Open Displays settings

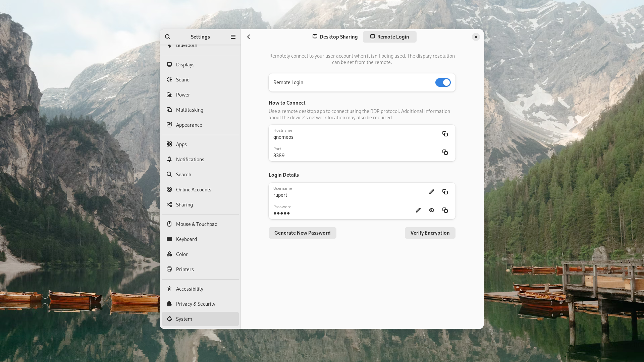pos(200,65)
